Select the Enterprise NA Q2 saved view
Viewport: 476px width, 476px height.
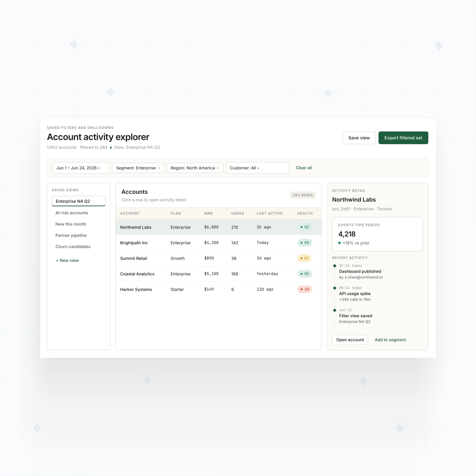(x=79, y=201)
